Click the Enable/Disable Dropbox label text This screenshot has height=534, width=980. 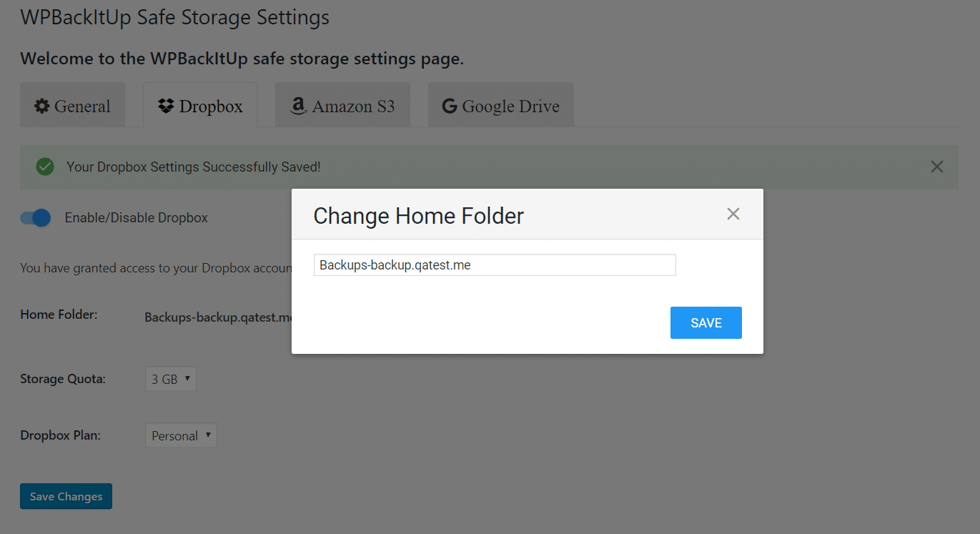coord(136,218)
